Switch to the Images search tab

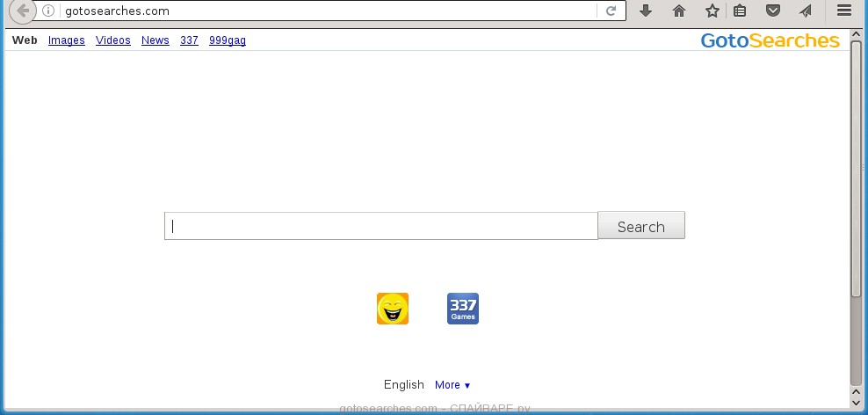pyautogui.click(x=67, y=40)
